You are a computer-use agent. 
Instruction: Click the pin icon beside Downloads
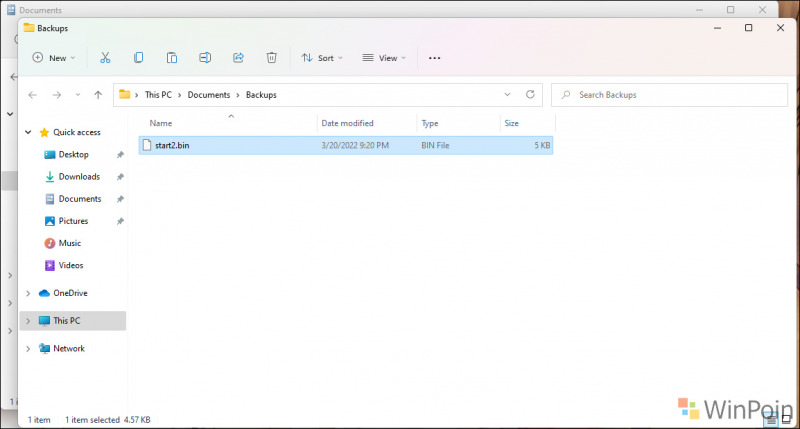(x=120, y=176)
